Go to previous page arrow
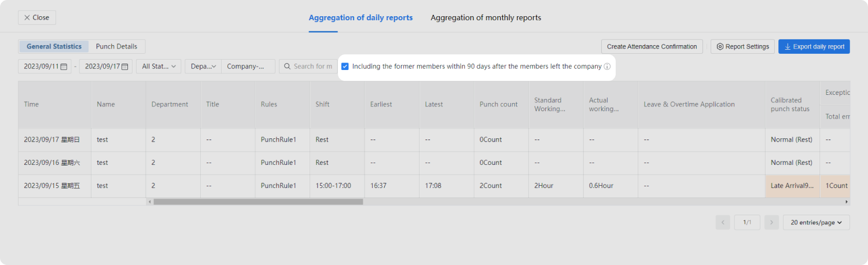The height and width of the screenshot is (265, 868). tap(723, 222)
